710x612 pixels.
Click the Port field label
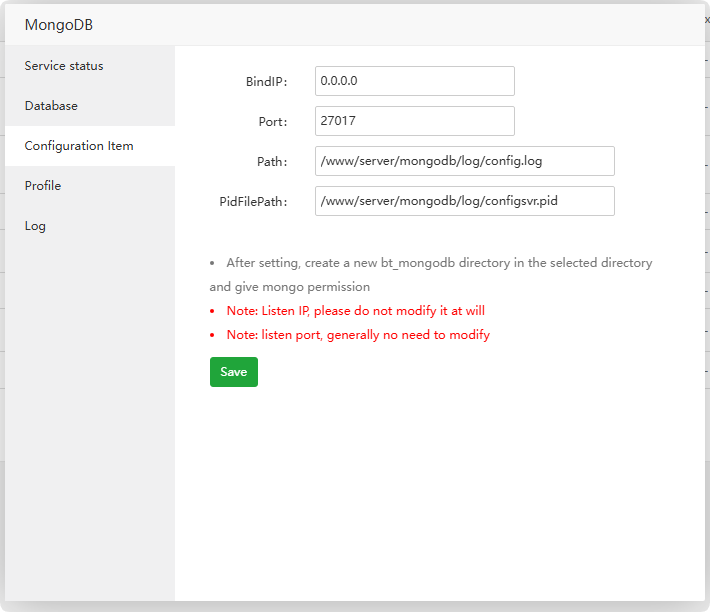point(273,122)
